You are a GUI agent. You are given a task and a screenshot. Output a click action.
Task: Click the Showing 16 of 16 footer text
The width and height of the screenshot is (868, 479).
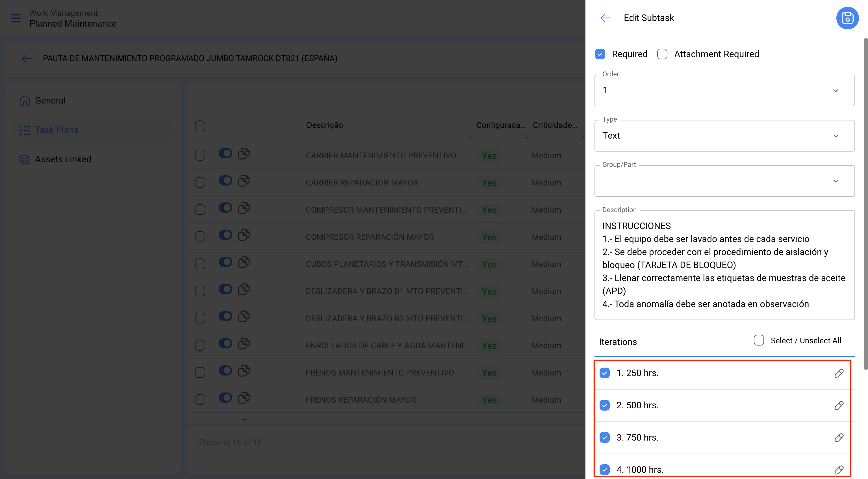[230, 442]
